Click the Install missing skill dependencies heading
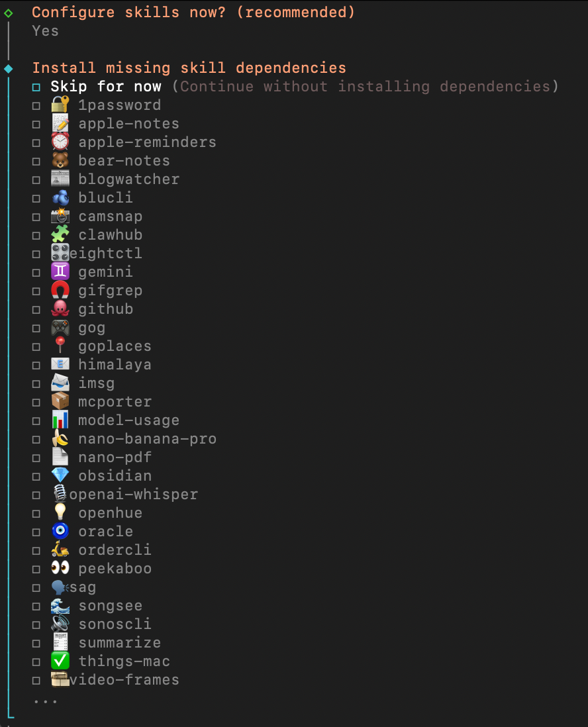This screenshot has height=727, width=588. click(189, 68)
